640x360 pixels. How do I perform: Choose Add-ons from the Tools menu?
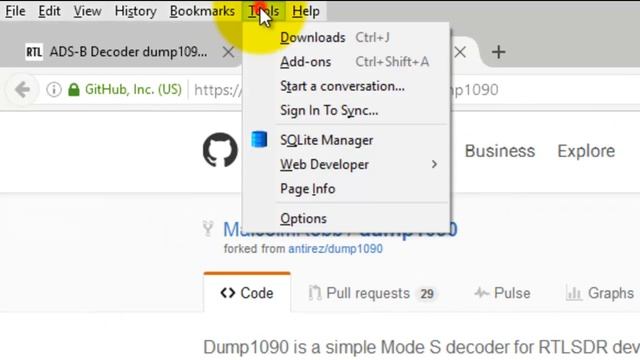[x=347, y=62]
